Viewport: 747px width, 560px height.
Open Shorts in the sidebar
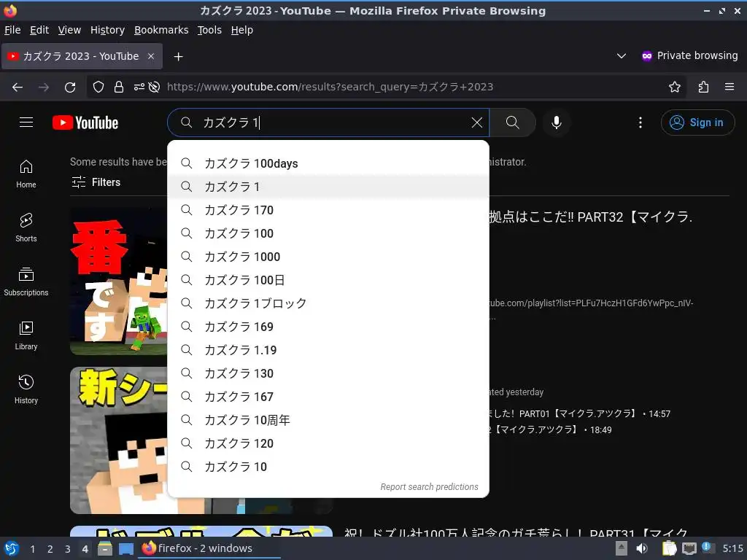coord(26,227)
